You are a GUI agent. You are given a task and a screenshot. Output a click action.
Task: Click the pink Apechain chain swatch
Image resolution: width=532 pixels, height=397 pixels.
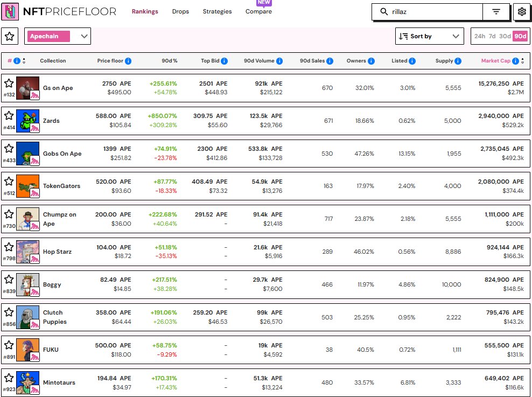tap(50, 37)
